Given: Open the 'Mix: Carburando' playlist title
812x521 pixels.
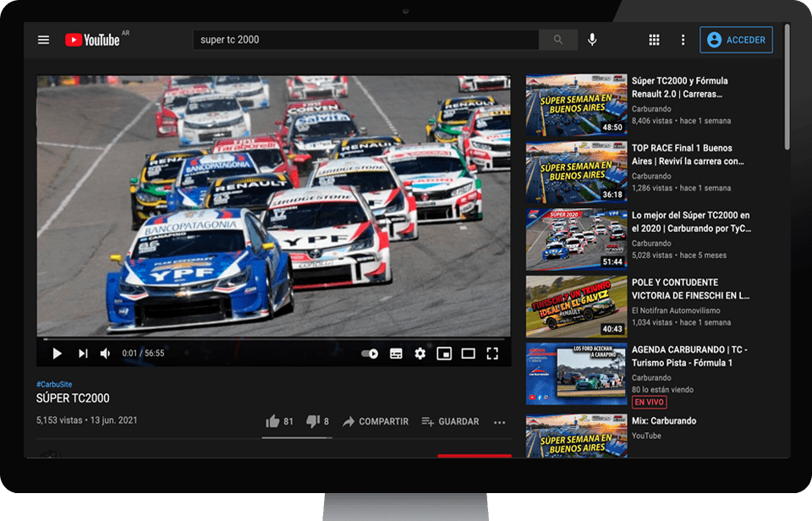Looking at the screenshot, I should [x=664, y=421].
